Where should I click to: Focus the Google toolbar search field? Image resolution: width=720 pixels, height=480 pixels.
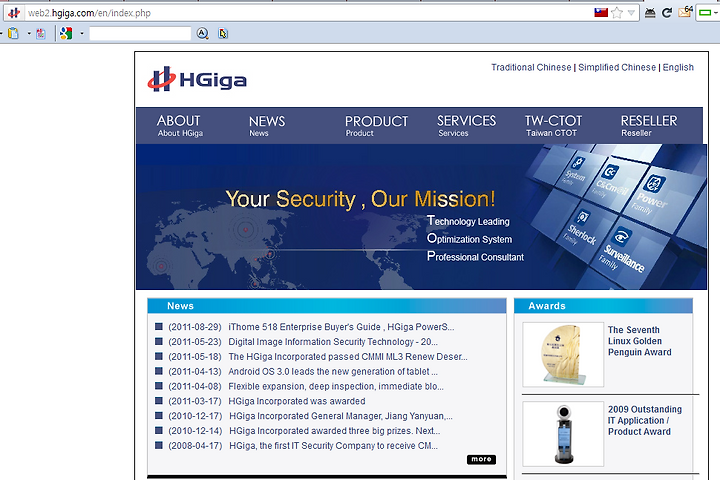(140, 34)
